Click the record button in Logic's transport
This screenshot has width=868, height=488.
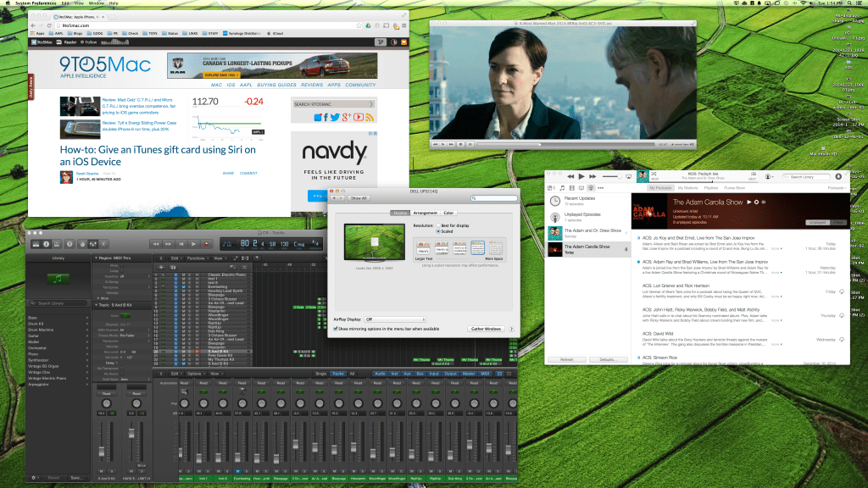(x=205, y=244)
